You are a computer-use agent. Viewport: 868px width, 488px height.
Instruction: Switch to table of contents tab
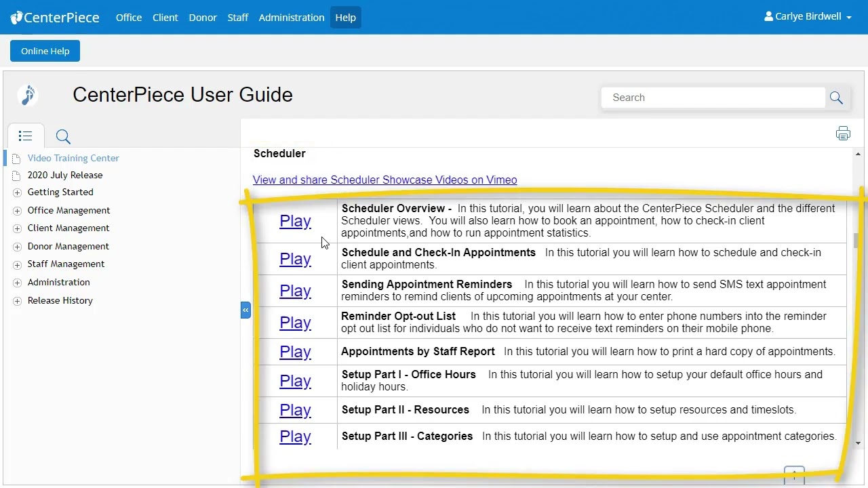(x=26, y=136)
